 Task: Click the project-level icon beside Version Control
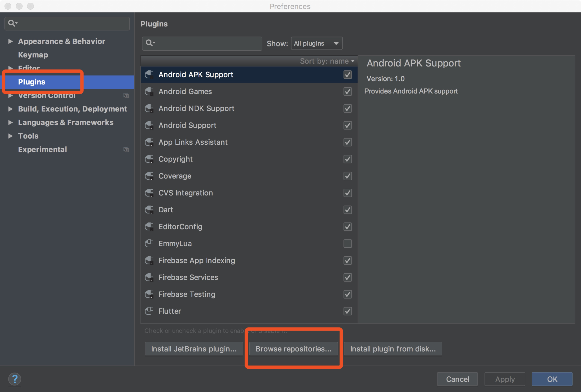click(x=126, y=95)
